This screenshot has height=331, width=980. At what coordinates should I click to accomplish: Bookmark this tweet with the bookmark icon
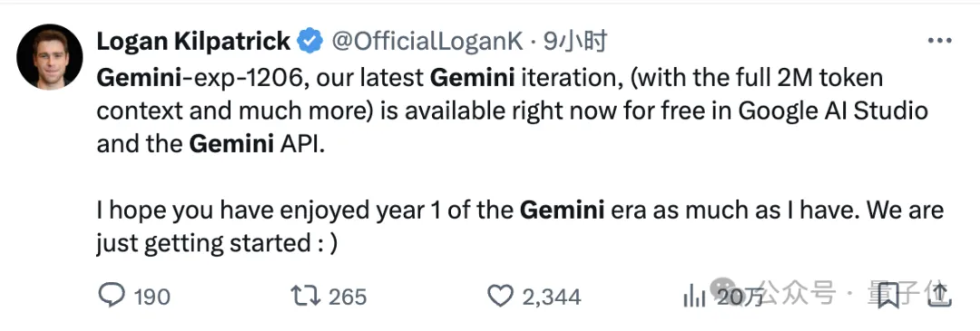[887, 296]
